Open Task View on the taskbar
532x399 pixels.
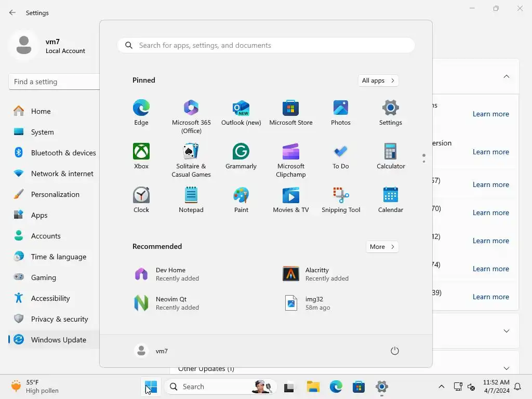(289, 387)
